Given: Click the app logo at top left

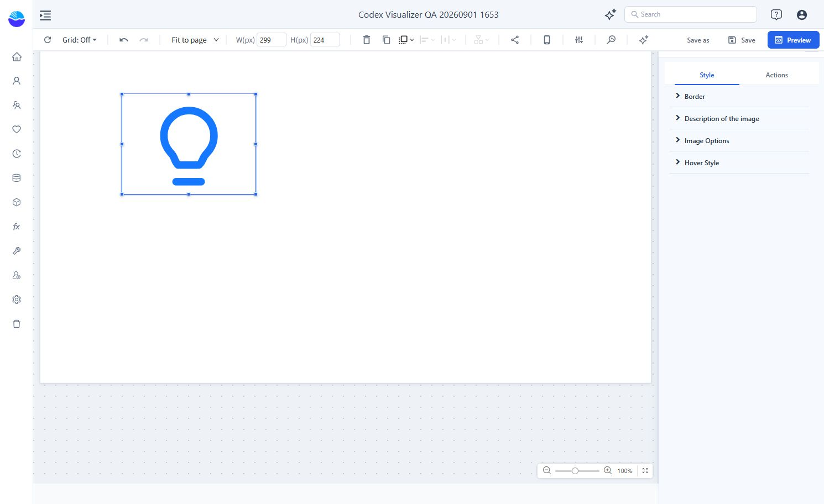Looking at the screenshot, I should [x=17, y=18].
